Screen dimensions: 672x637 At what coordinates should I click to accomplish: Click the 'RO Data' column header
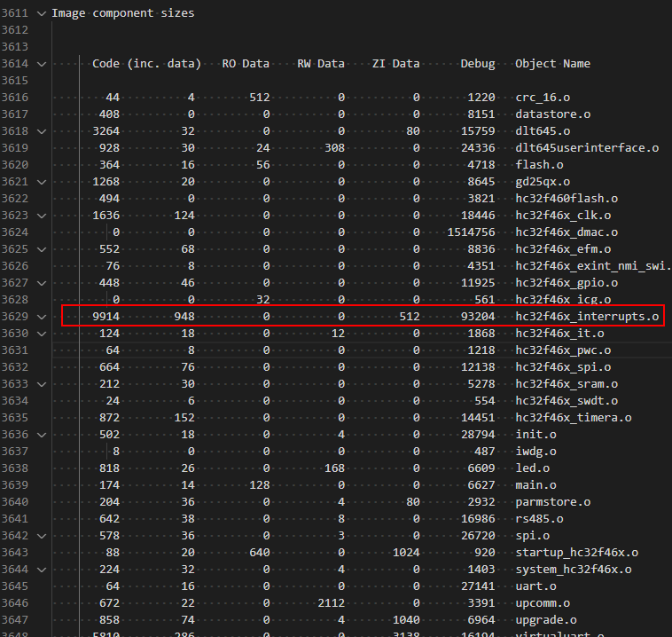click(246, 64)
